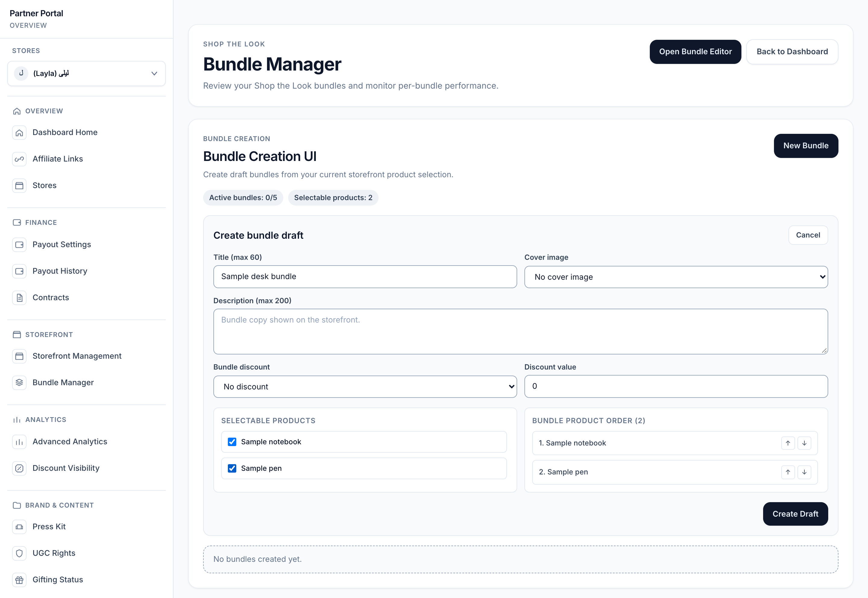The height and width of the screenshot is (598, 868).
Task: Cancel the bundle draft form
Action: click(x=808, y=235)
